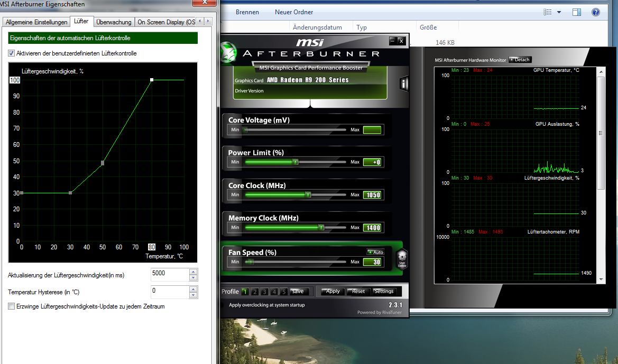618x364 pixels.
Task: Switch to the Lüfter tab
Action: coord(81,21)
